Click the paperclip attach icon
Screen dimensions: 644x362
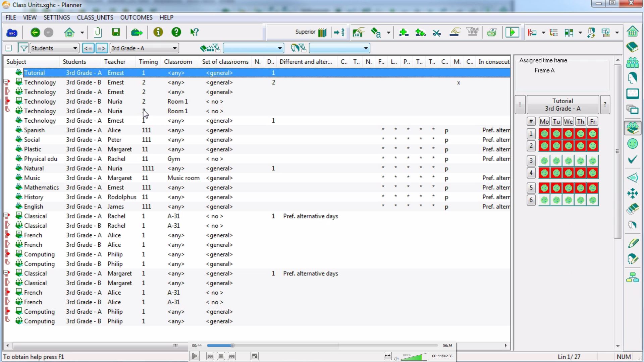tap(98, 33)
